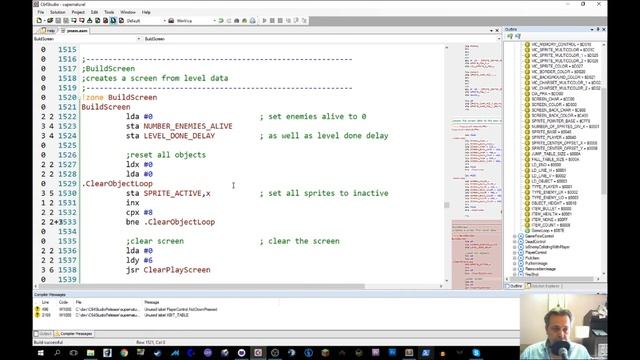Select JUMP_TABLE_SIZE in the Outline
640x360 pixels.
pyautogui.click(x=556, y=154)
